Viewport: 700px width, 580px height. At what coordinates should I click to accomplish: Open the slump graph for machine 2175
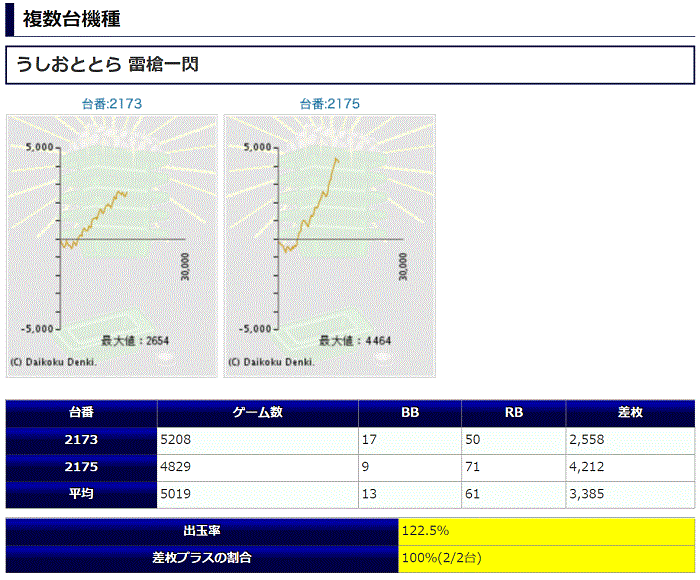pyautogui.click(x=330, y=246)
